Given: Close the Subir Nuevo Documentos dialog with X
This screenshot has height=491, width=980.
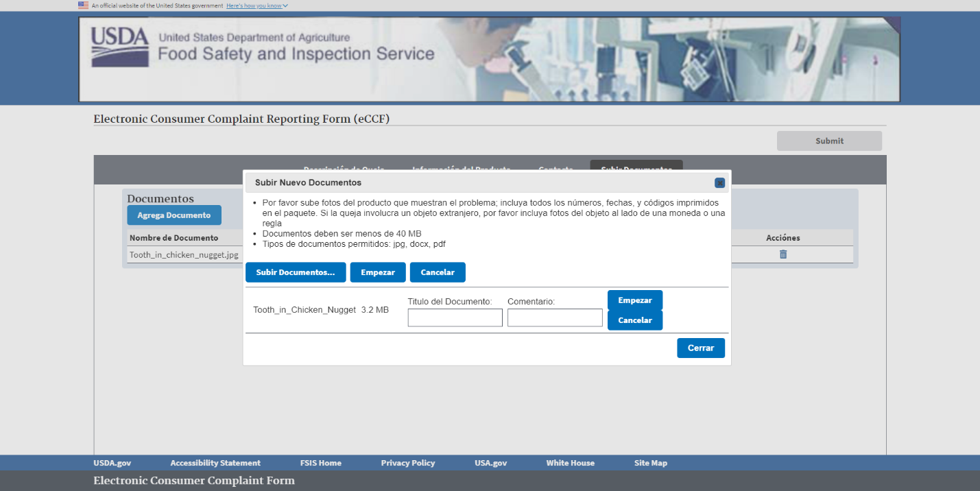Looking at the screenshot, I should tap(719, 183).
